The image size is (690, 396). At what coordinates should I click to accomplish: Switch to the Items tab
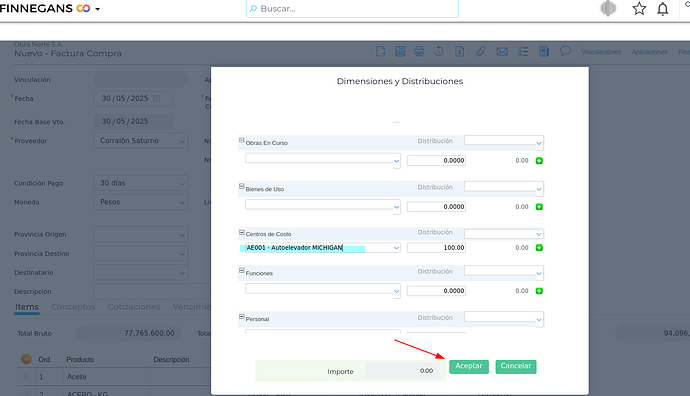27,307
